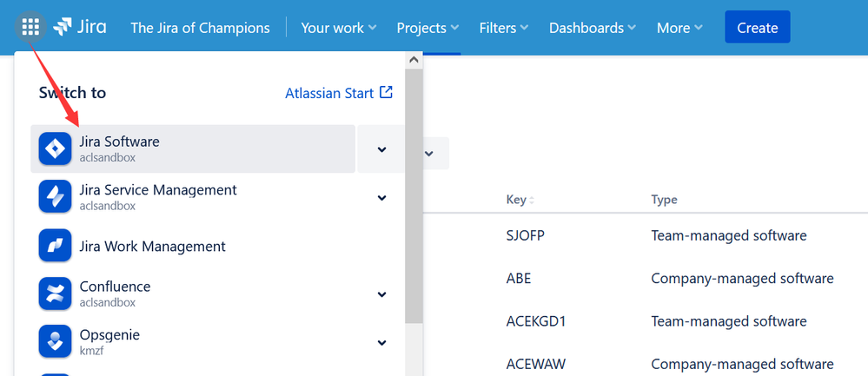
Task: Click the Opsgenie product icon
Action: click(x=55, y=341)
